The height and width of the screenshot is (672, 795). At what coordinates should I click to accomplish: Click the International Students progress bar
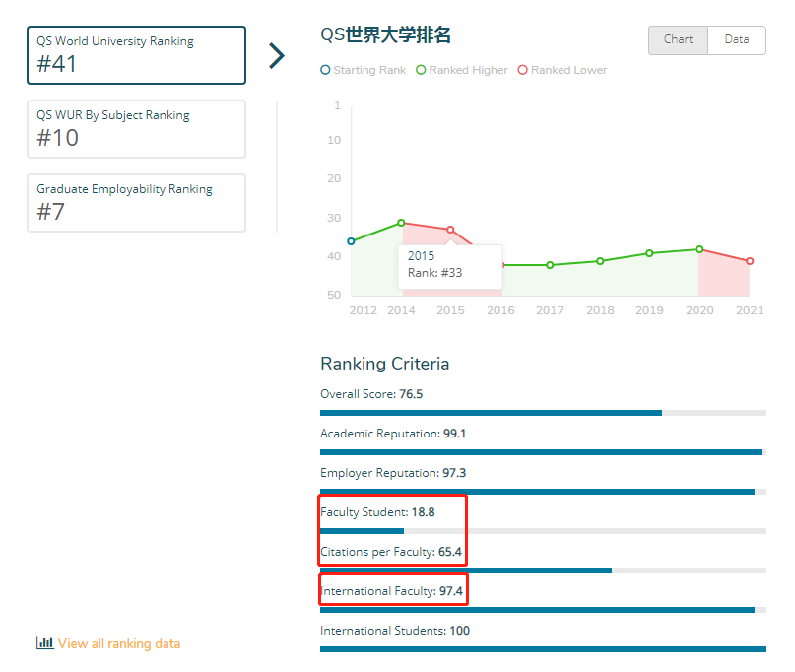coord(543,649)
